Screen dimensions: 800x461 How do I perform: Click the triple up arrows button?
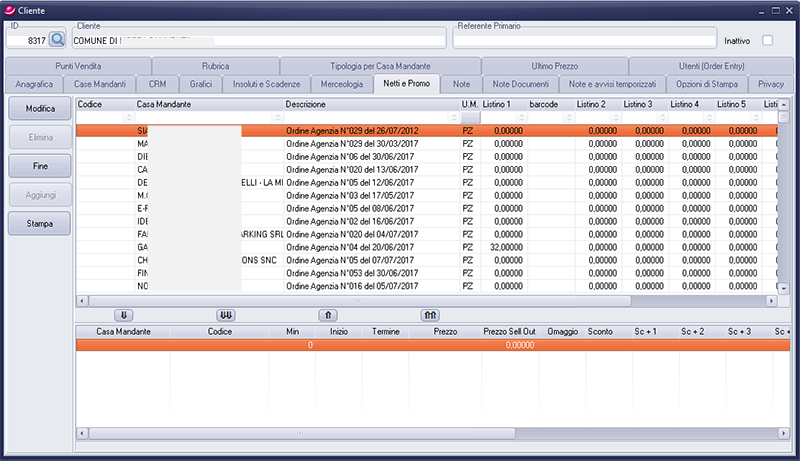[x=430, y=314]
